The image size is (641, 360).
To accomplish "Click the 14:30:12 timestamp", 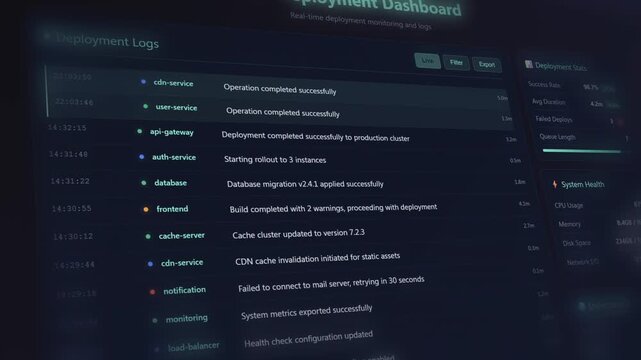I will point(73,236).
